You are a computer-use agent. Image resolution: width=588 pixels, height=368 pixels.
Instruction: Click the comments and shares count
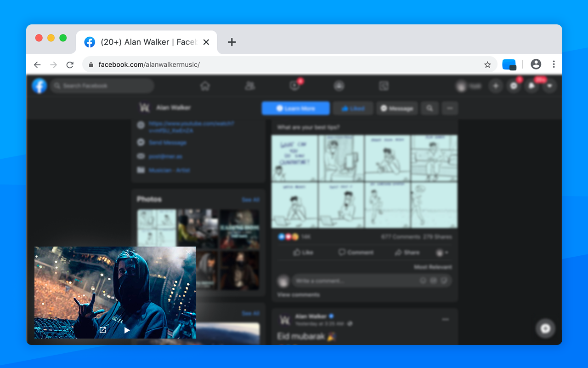click(416, 237)
